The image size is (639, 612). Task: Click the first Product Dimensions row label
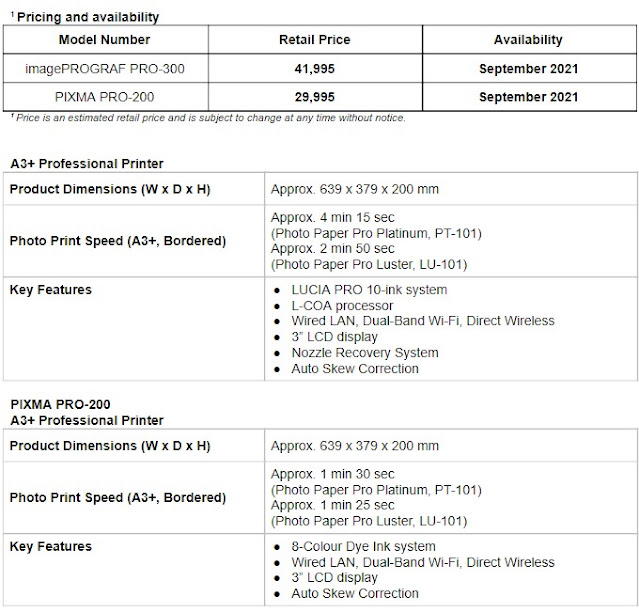pyautogui.click(x=110, y=189)
